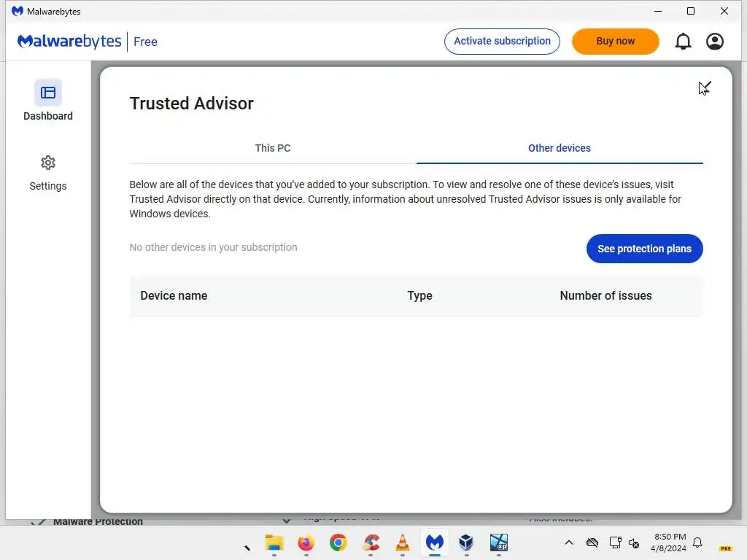Open CCleaner from the taskbar
This screenshot has width=747, height=560.
click(x=371, y=542)
